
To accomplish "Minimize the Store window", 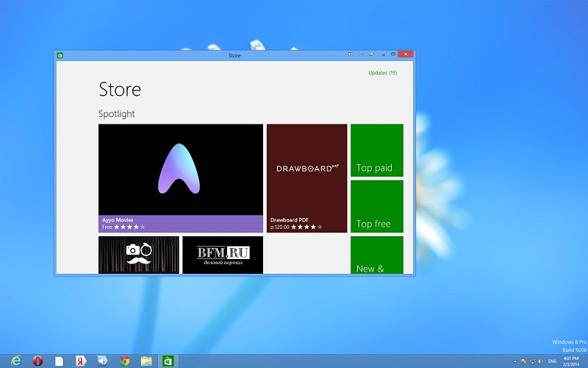I will click(x=383, y=54).
